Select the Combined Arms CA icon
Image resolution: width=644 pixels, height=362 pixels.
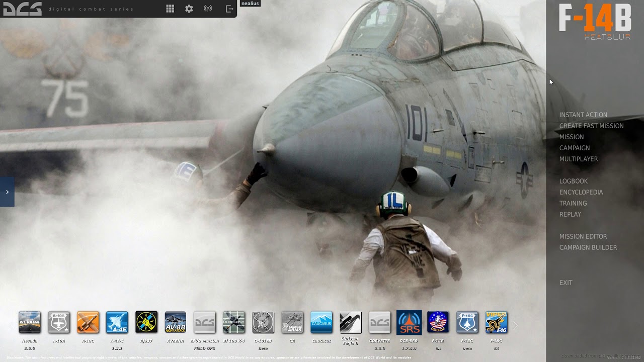(x=292, y=322)
